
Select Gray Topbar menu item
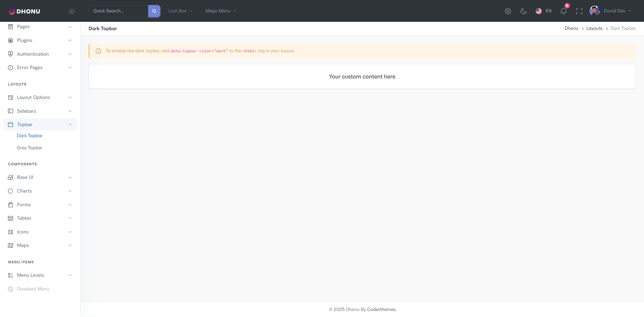coord(30,148)
